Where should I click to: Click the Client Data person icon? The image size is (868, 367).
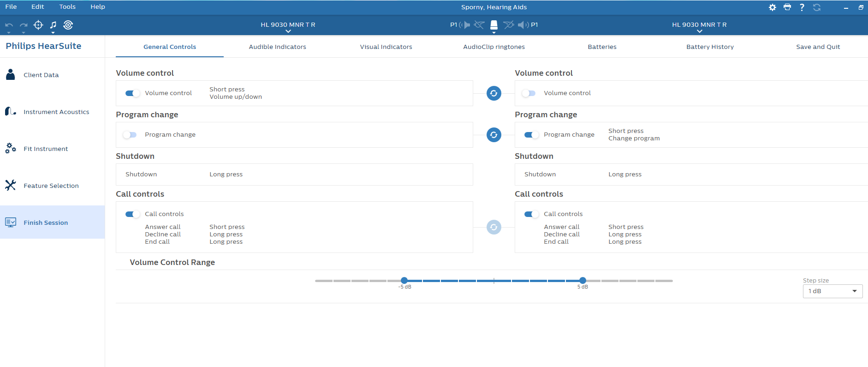(11, 74)
